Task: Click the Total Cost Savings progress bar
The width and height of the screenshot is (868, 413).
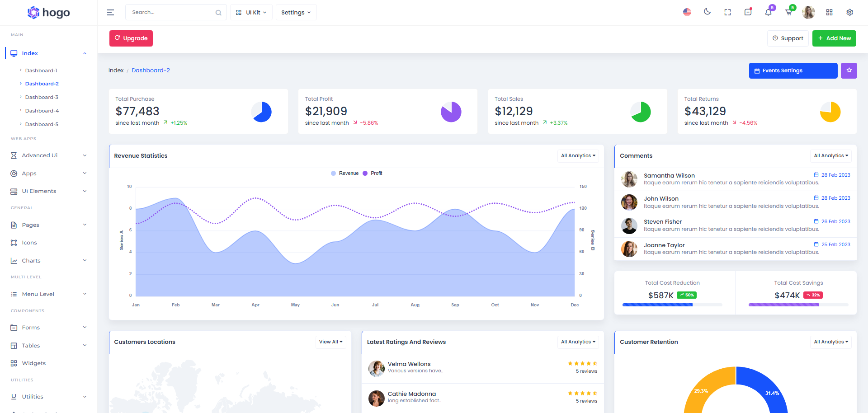Action: point(798,305)
